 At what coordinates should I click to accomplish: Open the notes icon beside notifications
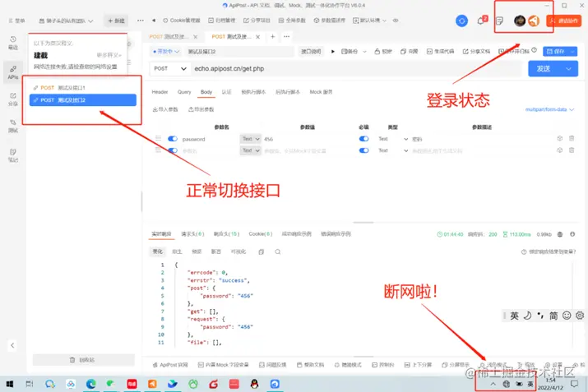pos(499,21)
